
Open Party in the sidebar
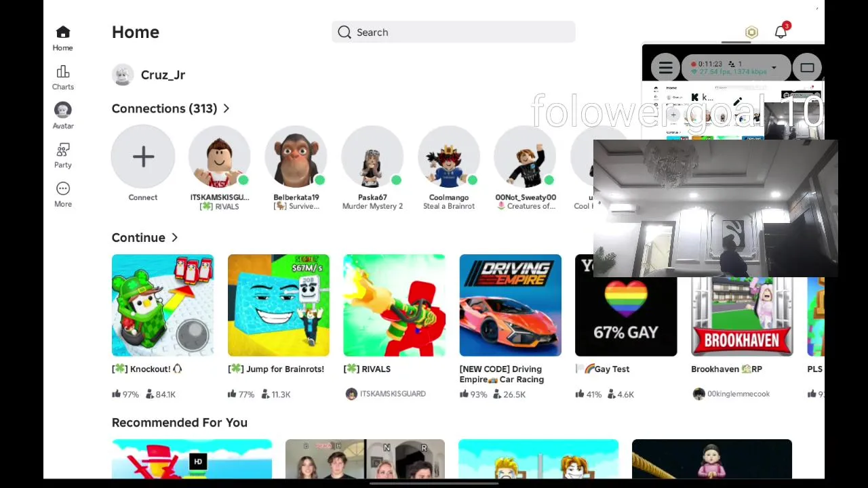[62, 155]
